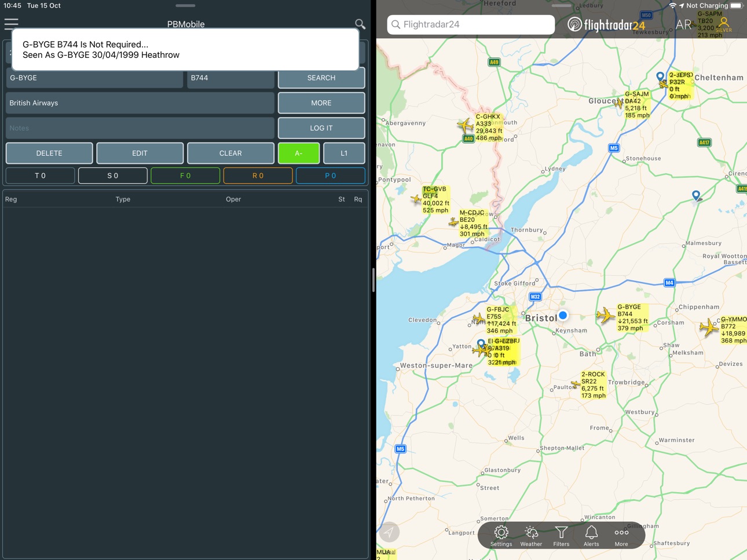Tap the aircraft type field showing B744
747x560 pixels.
click(230, 78)
